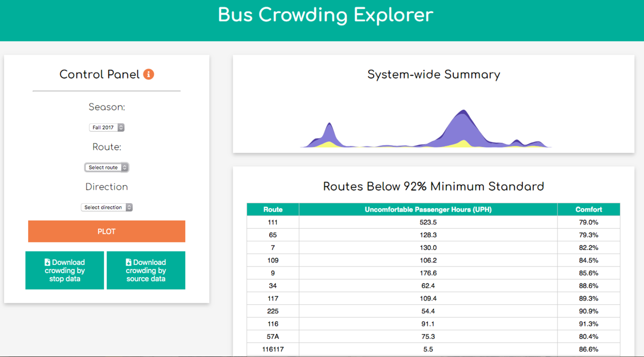Screen dimensions: 644x357
Task: Click the 79.3% comfort value
Action: coord(589,235)
